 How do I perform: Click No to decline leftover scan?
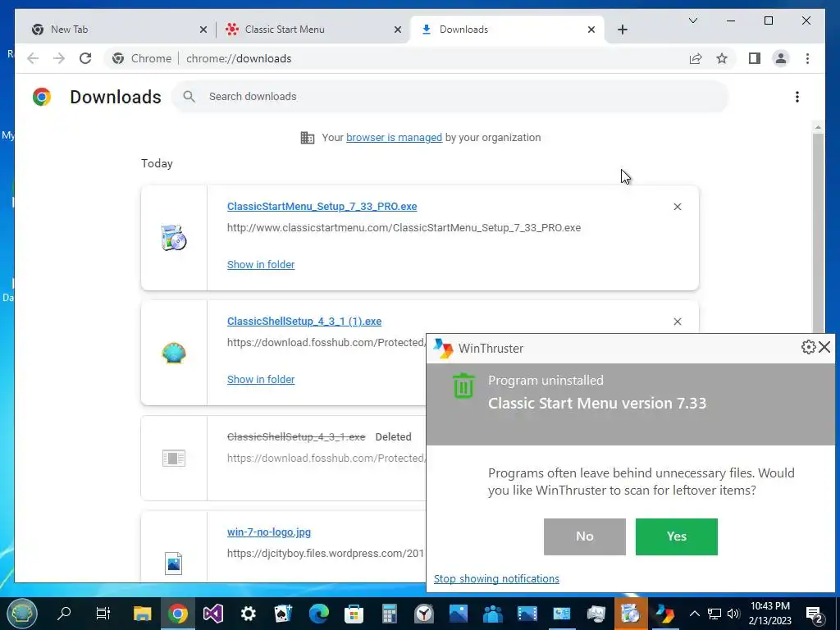(584, 536)
